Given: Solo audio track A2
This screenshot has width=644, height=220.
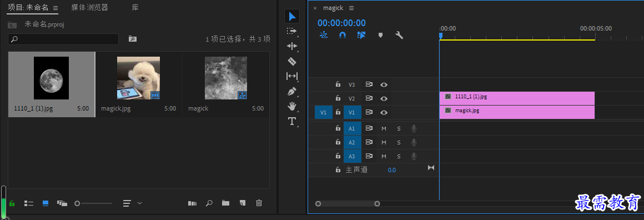Looking at the screenshot, I should pyautogui.click(x=399, y=142).
